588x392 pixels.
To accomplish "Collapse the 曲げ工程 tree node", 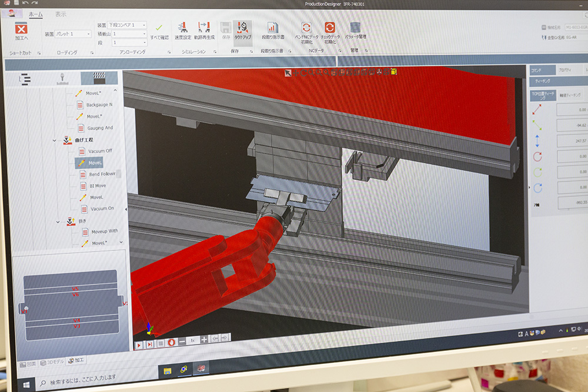I will coord(54,140).
